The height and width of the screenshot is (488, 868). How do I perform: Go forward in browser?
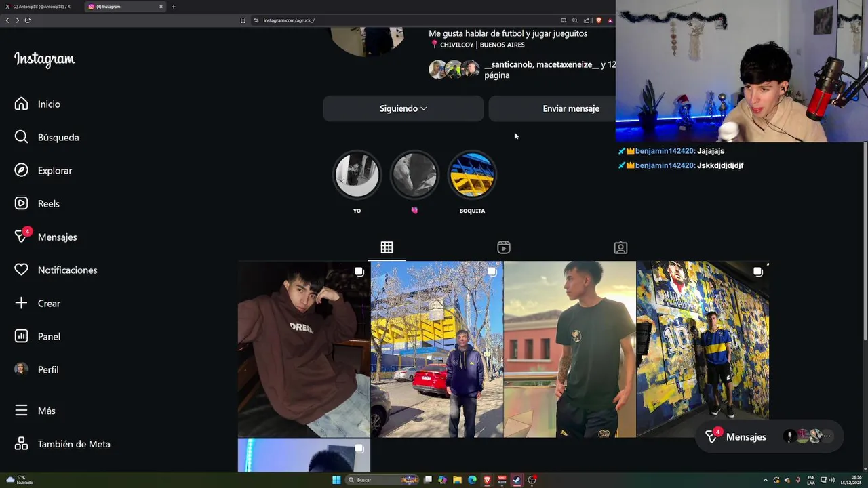click(x=17, y=20)
